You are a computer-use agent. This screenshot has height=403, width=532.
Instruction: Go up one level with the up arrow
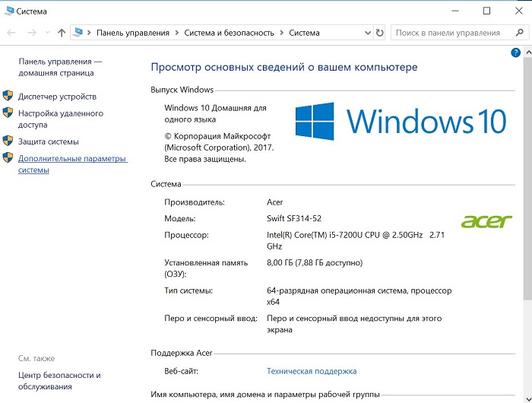pyautogui.click(x=62, y=33)
